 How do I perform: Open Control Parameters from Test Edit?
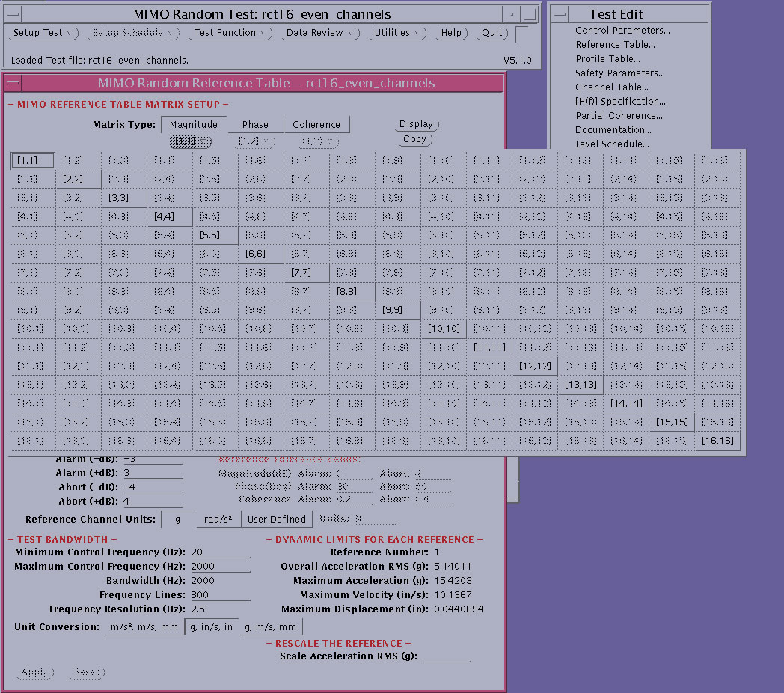[x=622, y=31]
